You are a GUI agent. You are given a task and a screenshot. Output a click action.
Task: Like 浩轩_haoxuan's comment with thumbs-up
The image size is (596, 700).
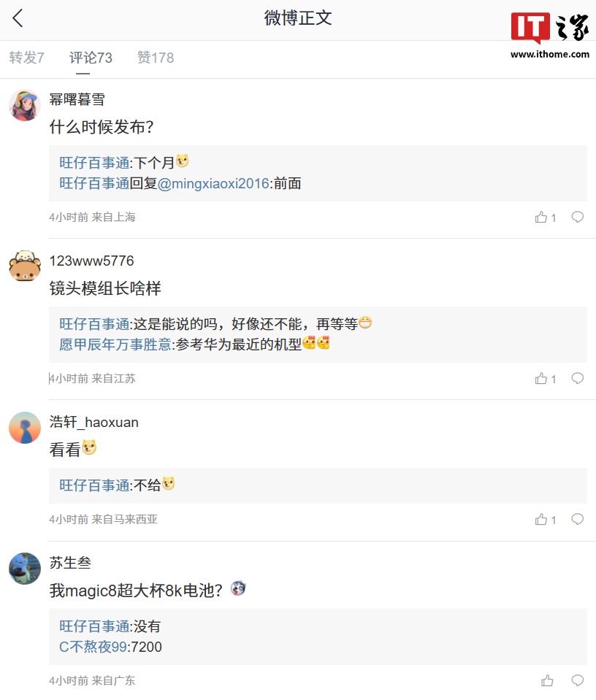pos(541,520)
